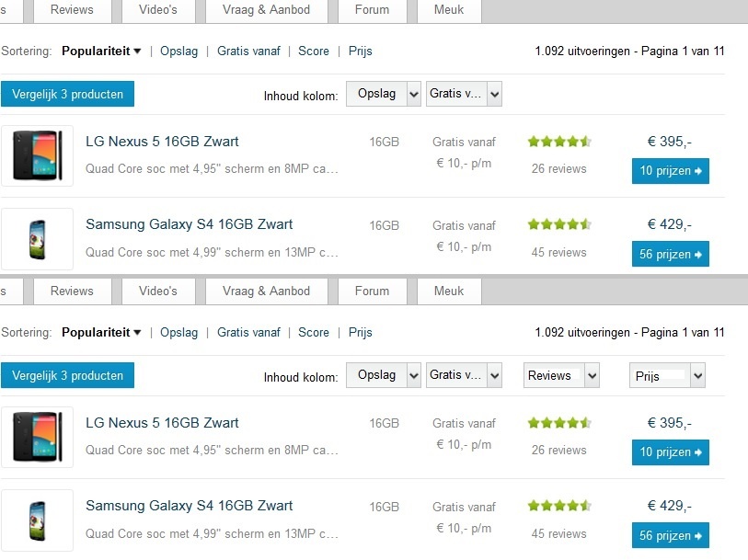Click the 56 prijzen button in upper copy
The width and height of the screenshot is (748, 560).
pos(670,254)
